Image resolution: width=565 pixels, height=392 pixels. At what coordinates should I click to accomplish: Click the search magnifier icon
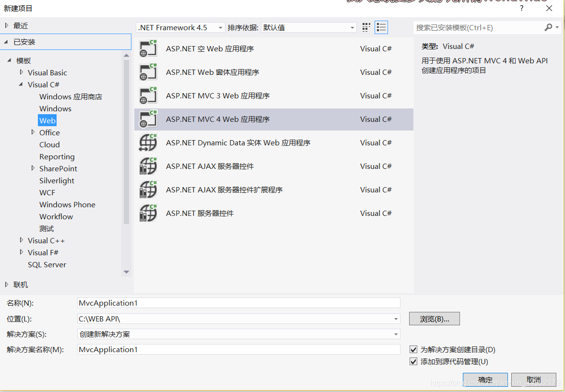click(x=548, y=27)
